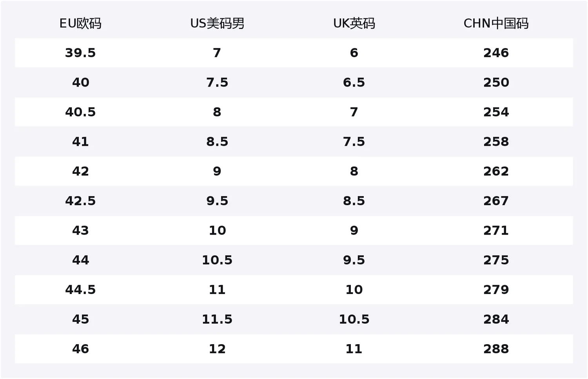This screenshot has height=379, width=588.
Task: Click EU size 44.5 cell
Action: tap(80, 290)
